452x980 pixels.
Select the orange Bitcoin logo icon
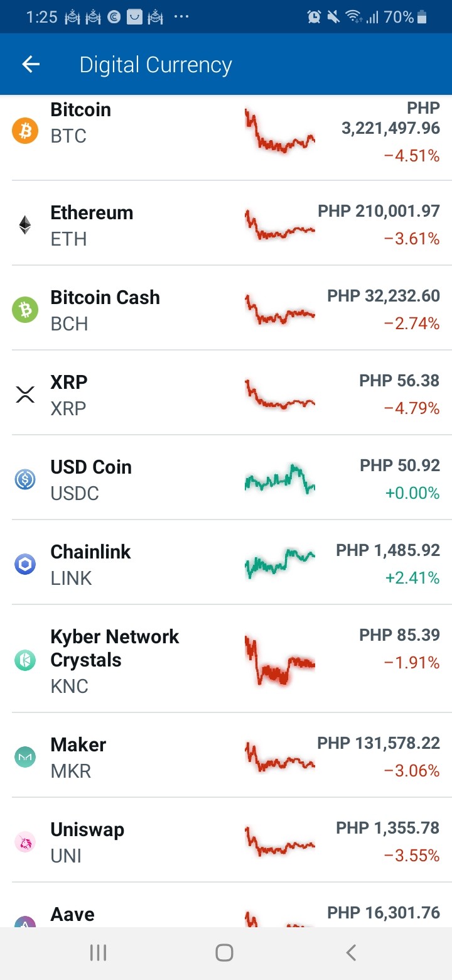point(25,131)
